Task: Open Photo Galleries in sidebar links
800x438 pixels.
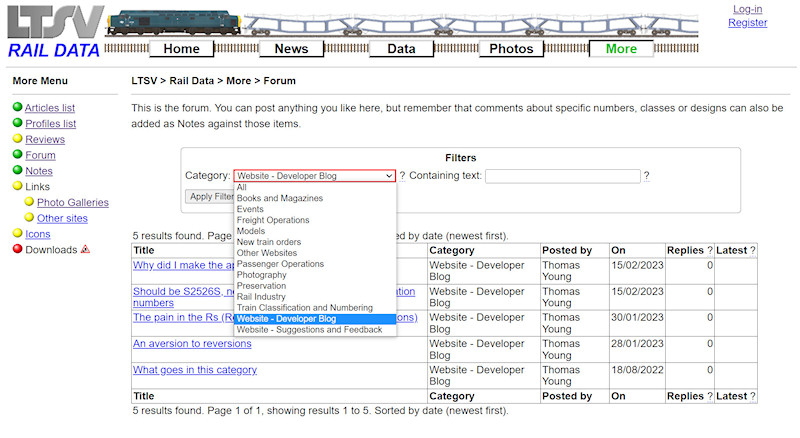Action: point(73,203)
